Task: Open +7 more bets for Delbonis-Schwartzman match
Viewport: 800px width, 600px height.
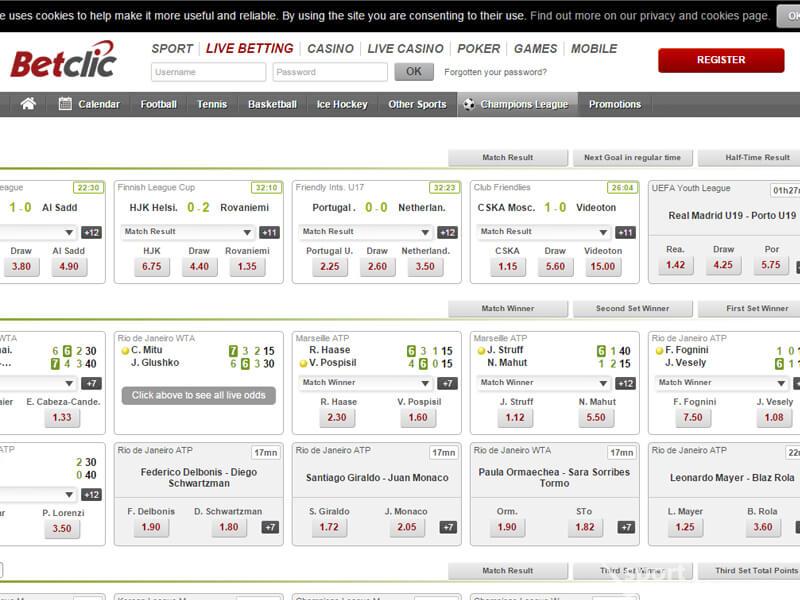Action: [x=270, y=527]
